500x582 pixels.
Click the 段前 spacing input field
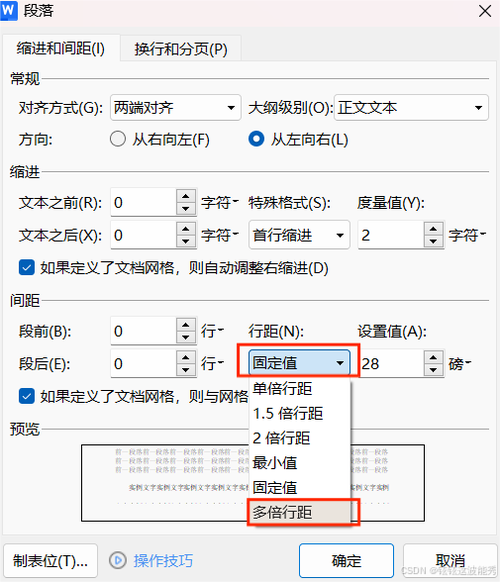click(143, 331)
